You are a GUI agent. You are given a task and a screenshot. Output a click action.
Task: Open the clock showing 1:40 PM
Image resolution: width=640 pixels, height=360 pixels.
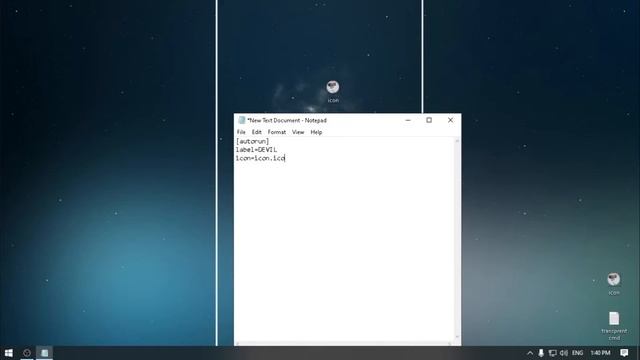point(600,353)
